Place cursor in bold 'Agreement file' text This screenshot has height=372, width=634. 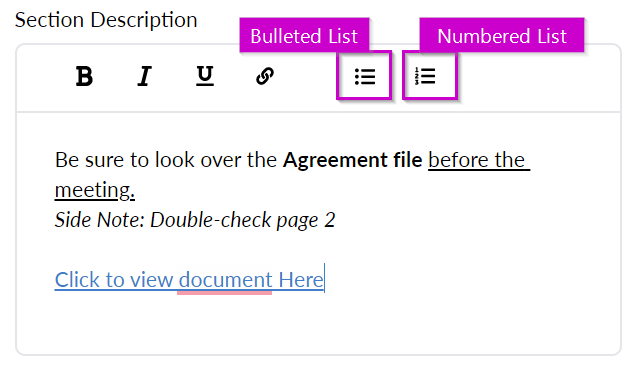[x=352, y=160]
